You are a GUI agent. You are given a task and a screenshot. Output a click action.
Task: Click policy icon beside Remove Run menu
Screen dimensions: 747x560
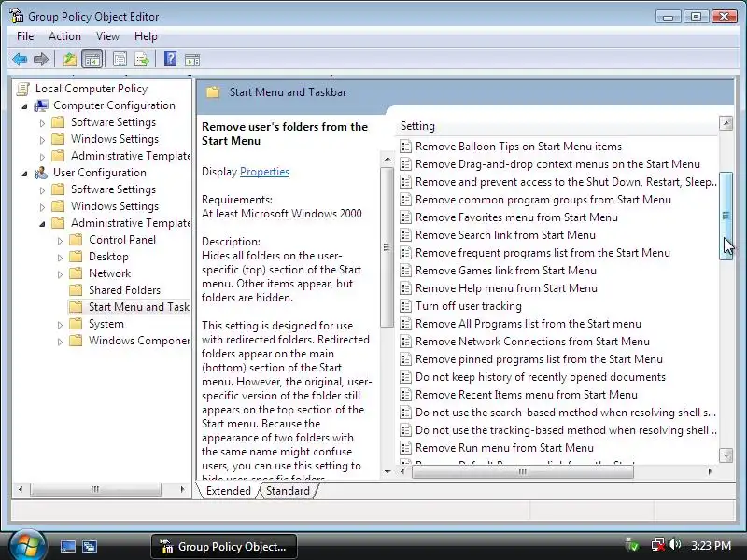[x=405, y=448]
